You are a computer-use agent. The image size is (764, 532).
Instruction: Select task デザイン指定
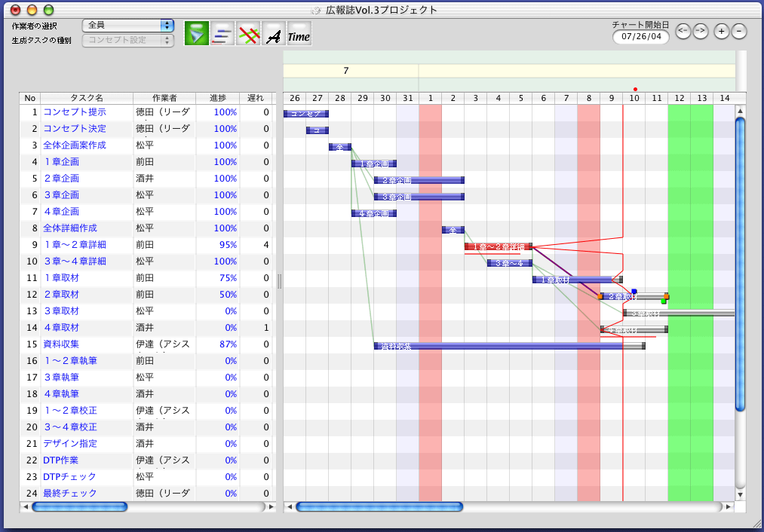pyautogui.click(x=70, y=443)
